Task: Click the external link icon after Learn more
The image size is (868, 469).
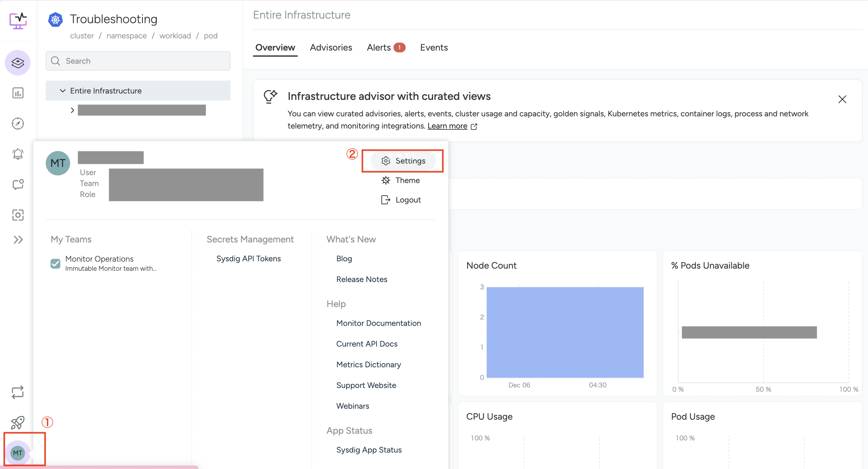Action: click(474, 127)
